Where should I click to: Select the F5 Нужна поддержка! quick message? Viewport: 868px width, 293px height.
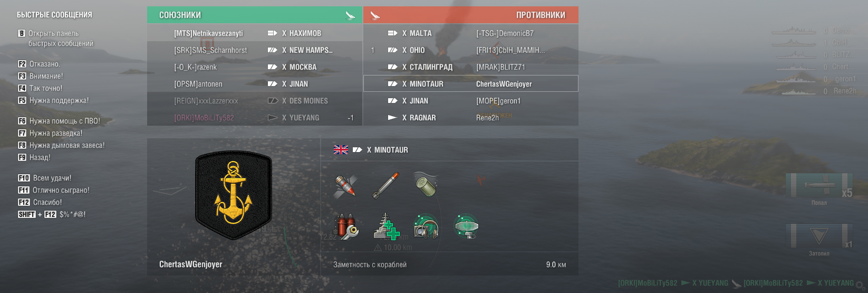pyautogui.click(x=53, y=100)
